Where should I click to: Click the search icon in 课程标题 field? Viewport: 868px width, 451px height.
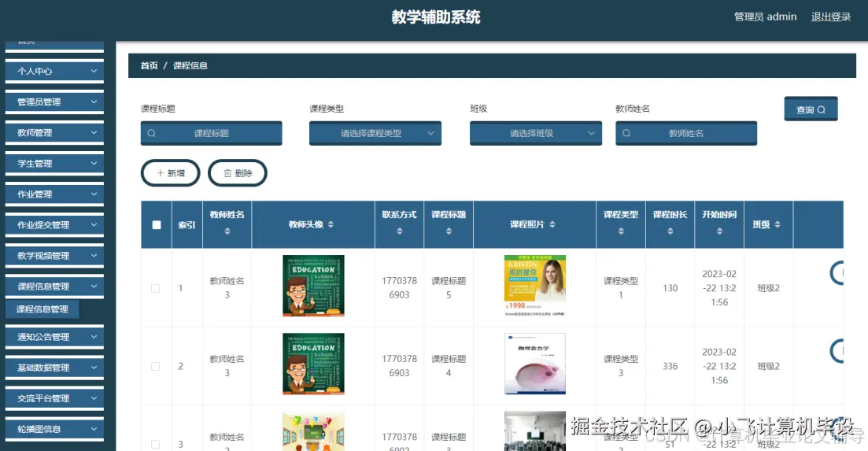pos(151,133)
